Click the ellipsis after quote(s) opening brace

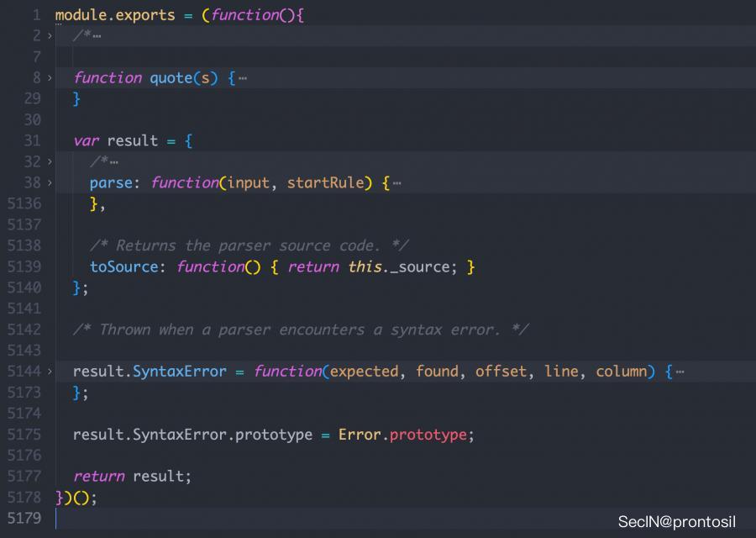point(243,78)
